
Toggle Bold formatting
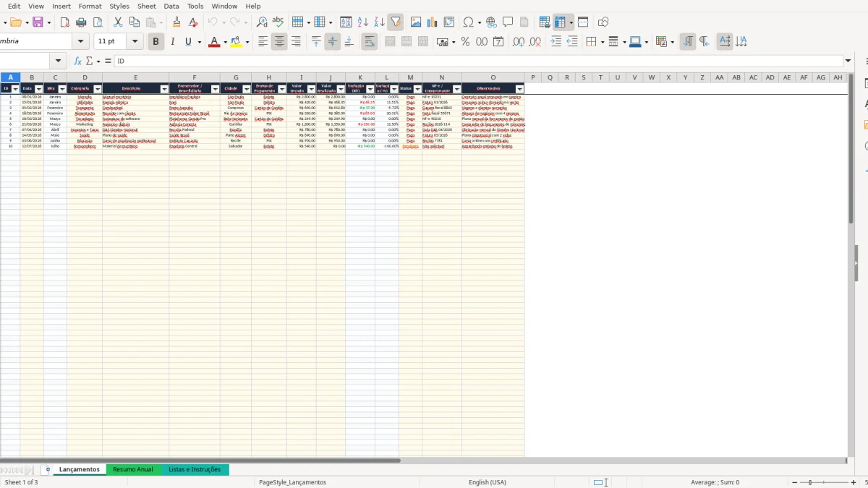tap(156, 42)
